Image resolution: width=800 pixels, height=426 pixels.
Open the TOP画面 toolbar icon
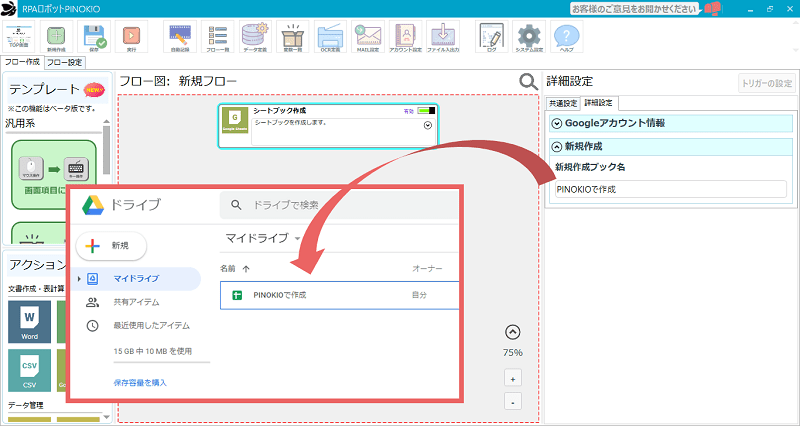click(x=19, y=37)
